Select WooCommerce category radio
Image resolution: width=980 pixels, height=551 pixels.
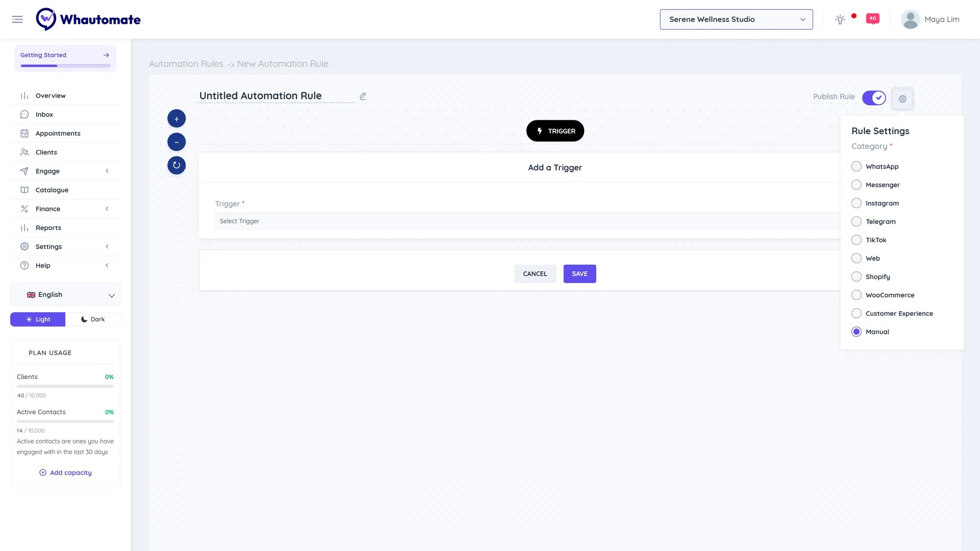pos(856,295)
